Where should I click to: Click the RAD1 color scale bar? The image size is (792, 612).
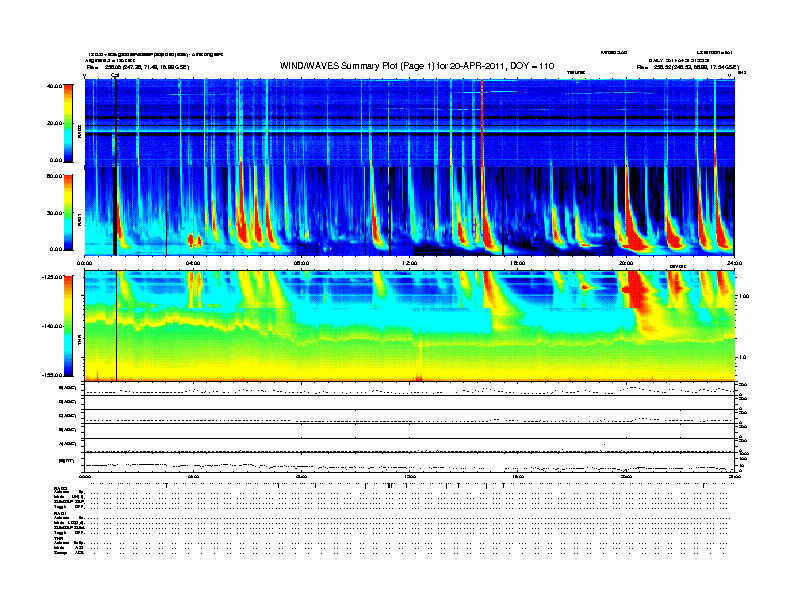point(68,212)
